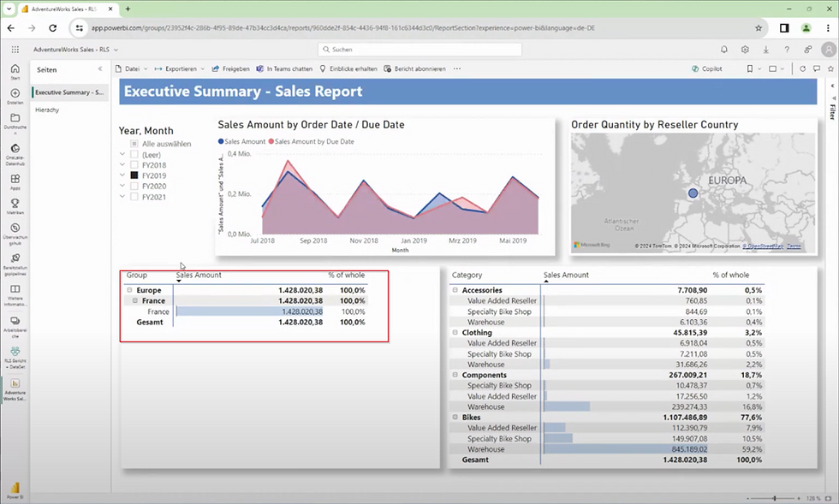Open the Erstellen (create) navigation icon
This screenshot has width=839, height=504.
[15, 96]
